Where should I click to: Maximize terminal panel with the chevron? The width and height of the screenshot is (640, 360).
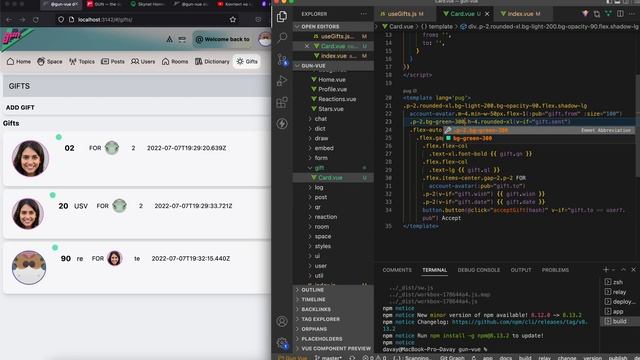623,269
